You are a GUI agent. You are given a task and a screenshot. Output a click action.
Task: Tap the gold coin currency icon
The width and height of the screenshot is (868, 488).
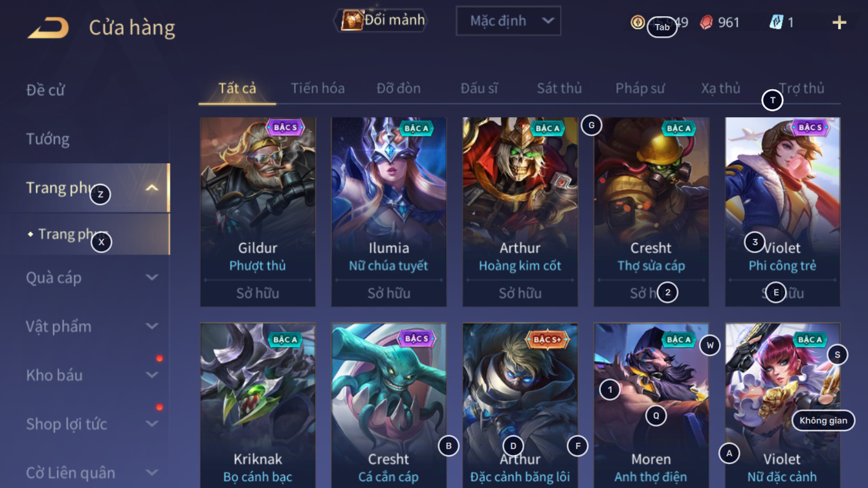[638, 22]
